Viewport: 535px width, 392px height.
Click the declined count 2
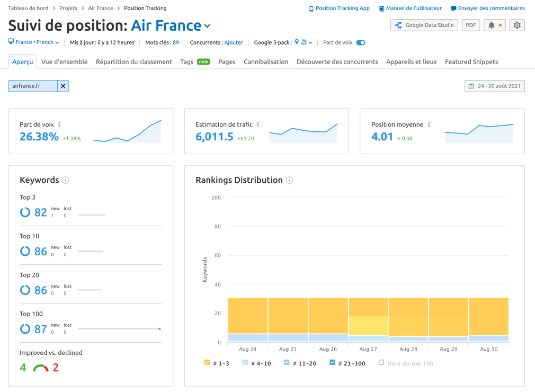56,368
